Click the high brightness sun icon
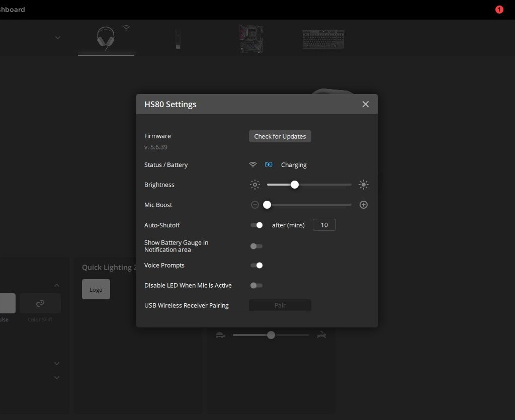Screen dimensions: 515x420 [364, 185]
